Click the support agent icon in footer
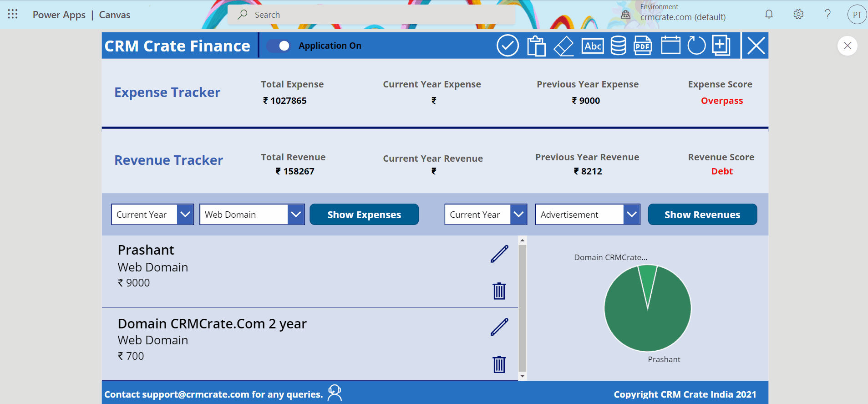 [x=335, y=393]
